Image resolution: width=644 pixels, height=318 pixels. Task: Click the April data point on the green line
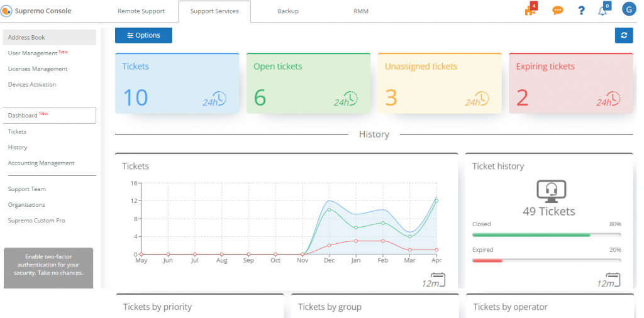click(x=436, y=201)
